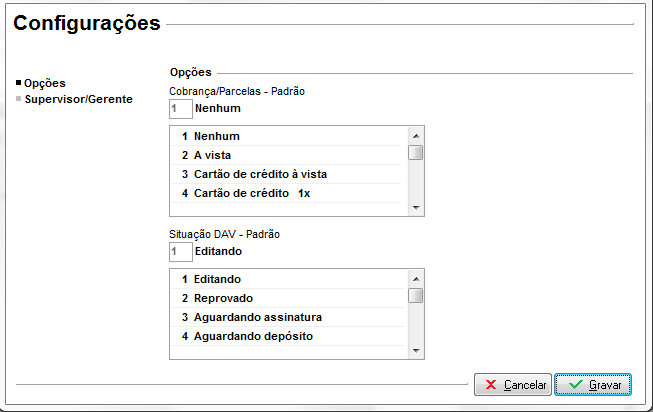This screenshot has height=412, width=653.
Task: Click scrollbar thumb of Cobrança list
Action: (x=416, y=153)
